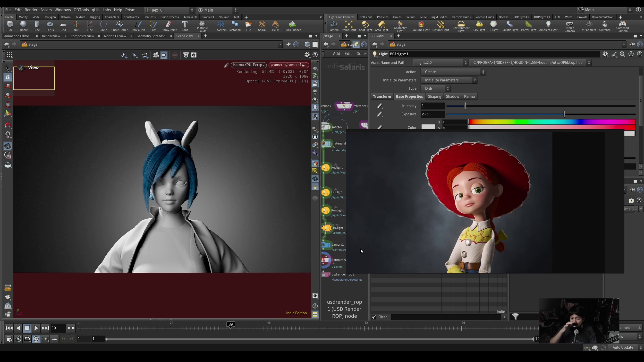
Task: Toggle Auto Update mode at bottom right
Action: click(x=623, y=348)
